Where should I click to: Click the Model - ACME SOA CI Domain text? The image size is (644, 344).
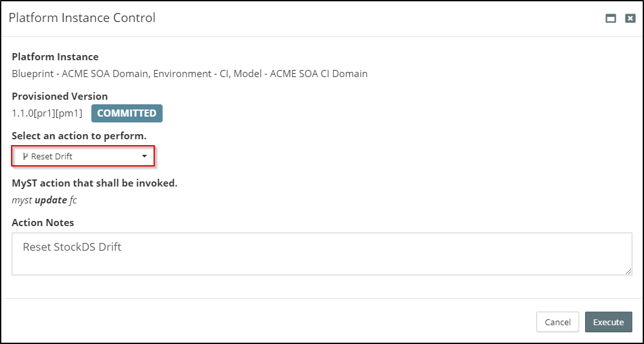(x=300, y=74)
